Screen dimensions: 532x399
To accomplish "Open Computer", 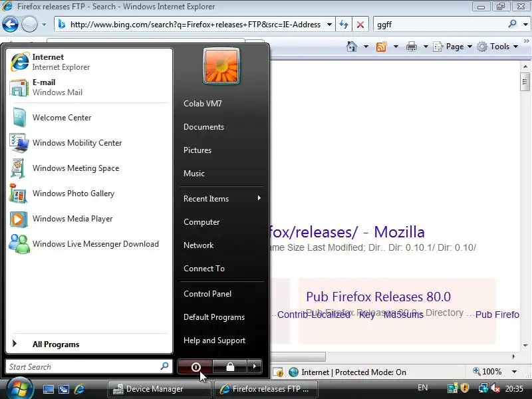I will (201, 222).
